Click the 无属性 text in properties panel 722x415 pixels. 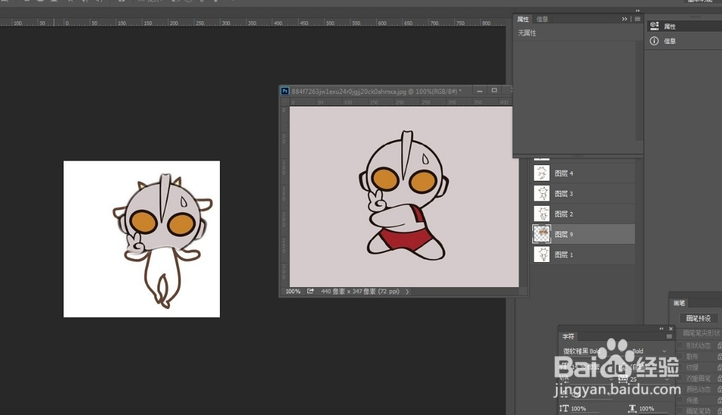coord(527,33)
